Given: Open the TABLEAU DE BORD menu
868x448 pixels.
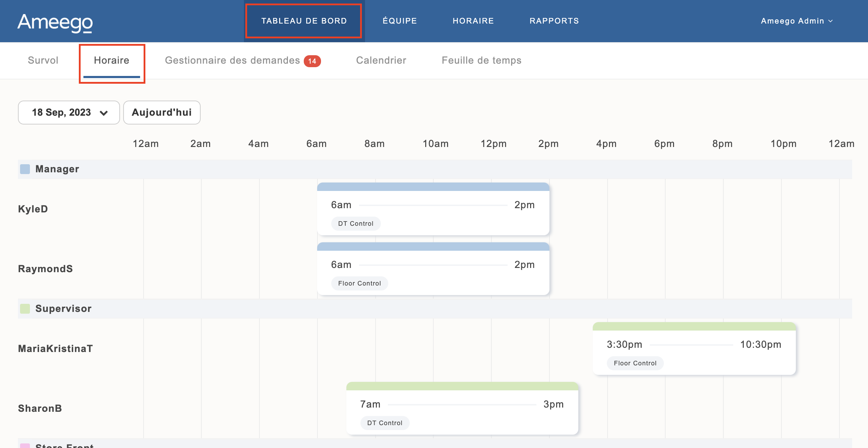Looking at the screenshot, I should tap(304, 21).
